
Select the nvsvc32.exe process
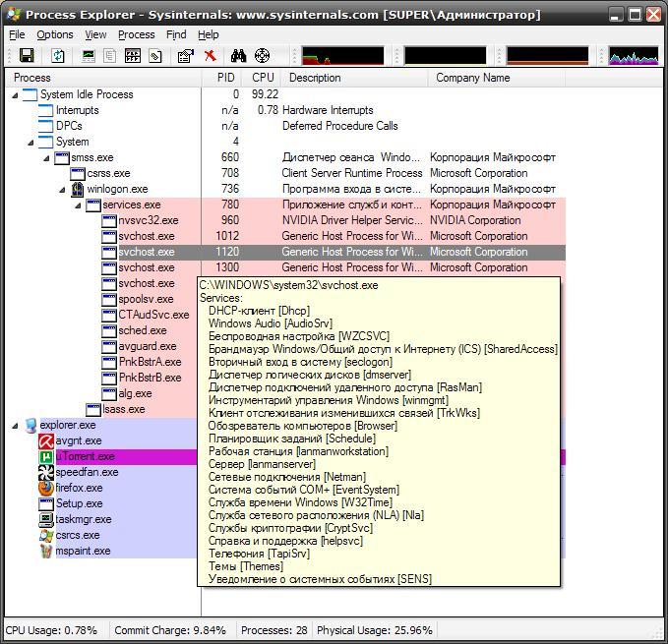(x=285, y=220)
